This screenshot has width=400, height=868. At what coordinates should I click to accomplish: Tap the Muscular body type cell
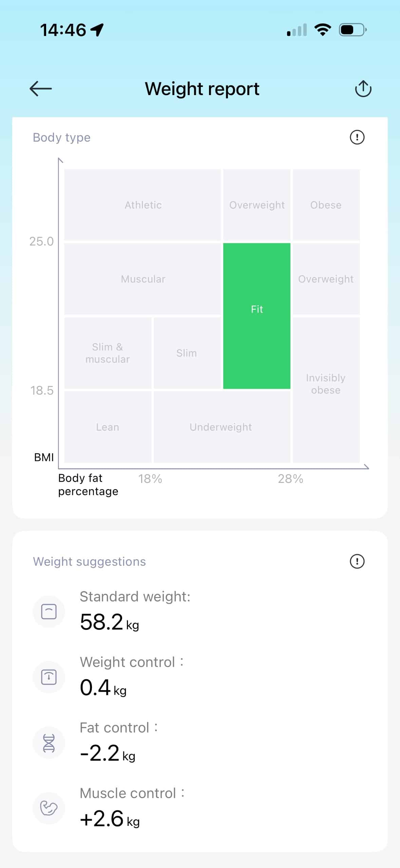tap(143, 279)
